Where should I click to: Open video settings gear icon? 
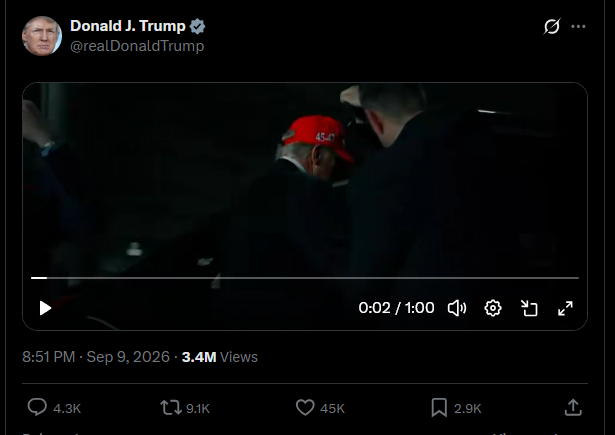pos(493,308)
